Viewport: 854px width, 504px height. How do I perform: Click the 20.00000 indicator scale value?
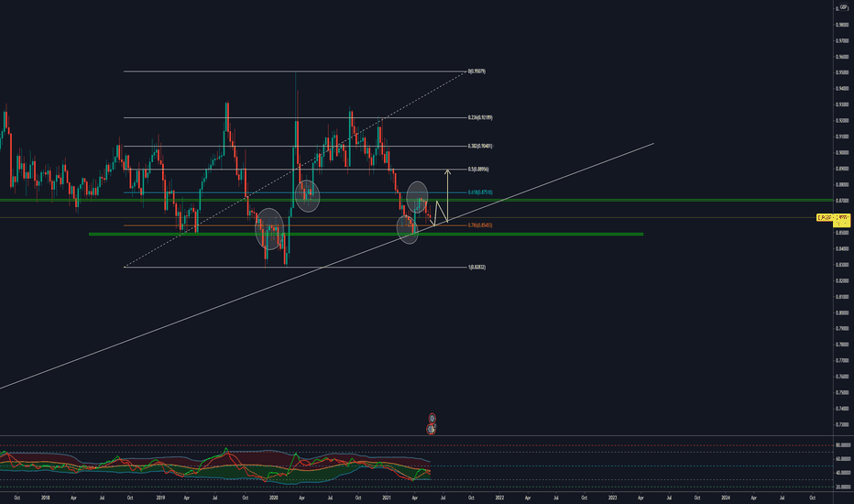click(x=843, y=488)
